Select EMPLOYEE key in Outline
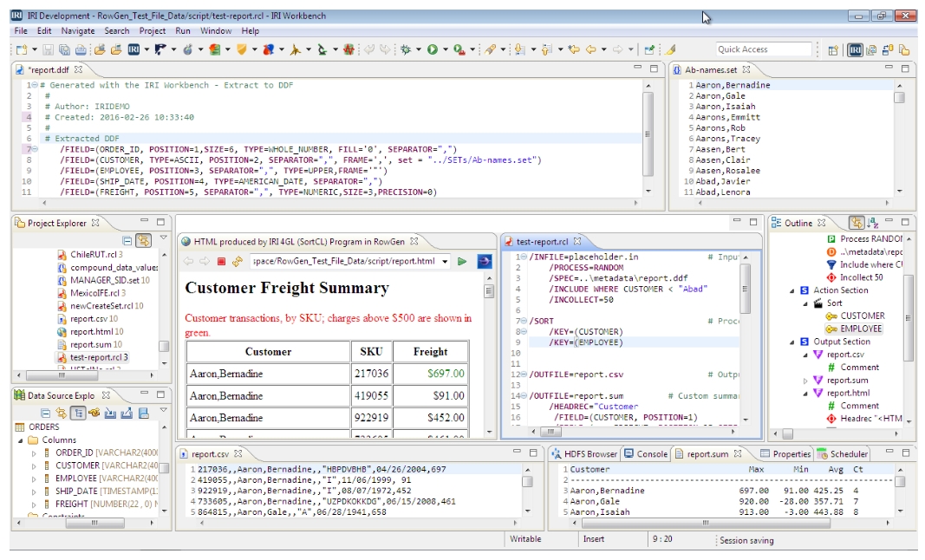The height and width of the screenshot is (560, 925). click(860, 329)
